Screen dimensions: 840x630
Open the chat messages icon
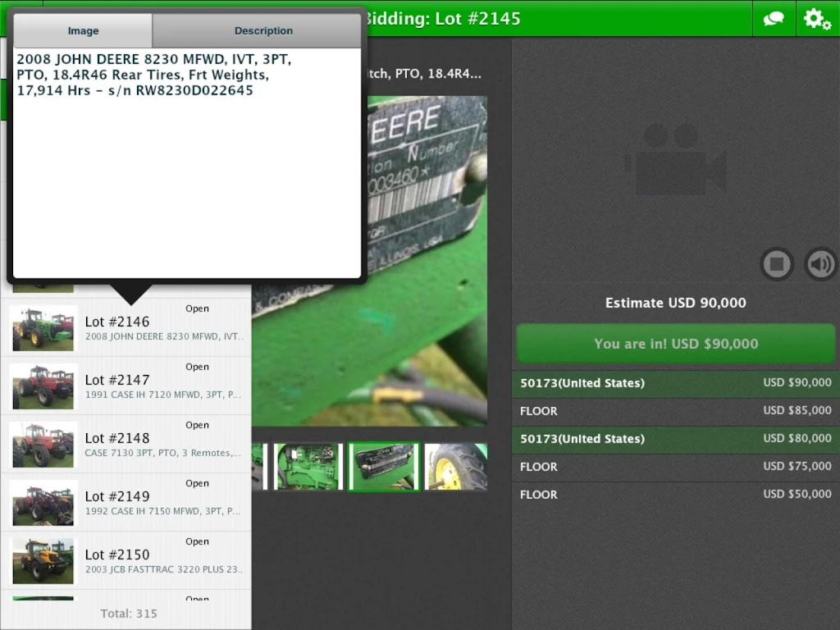coord(774,19)
